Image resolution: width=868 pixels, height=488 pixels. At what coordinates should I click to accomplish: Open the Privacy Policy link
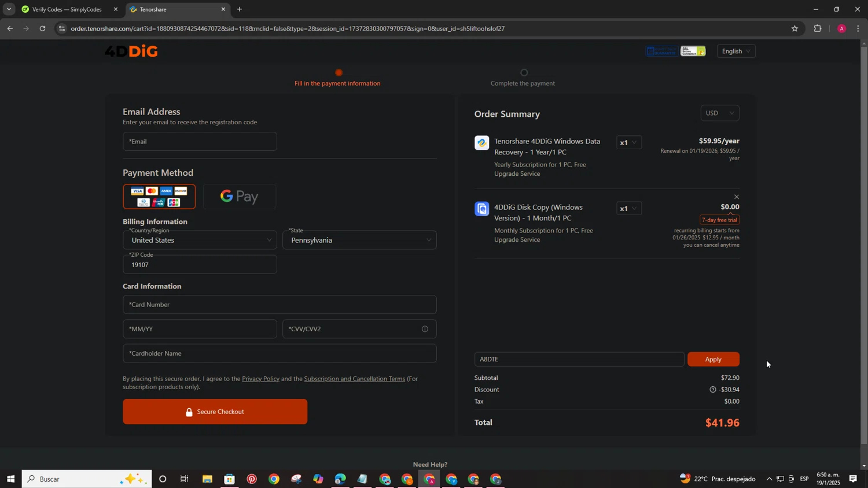coord(260,379)
